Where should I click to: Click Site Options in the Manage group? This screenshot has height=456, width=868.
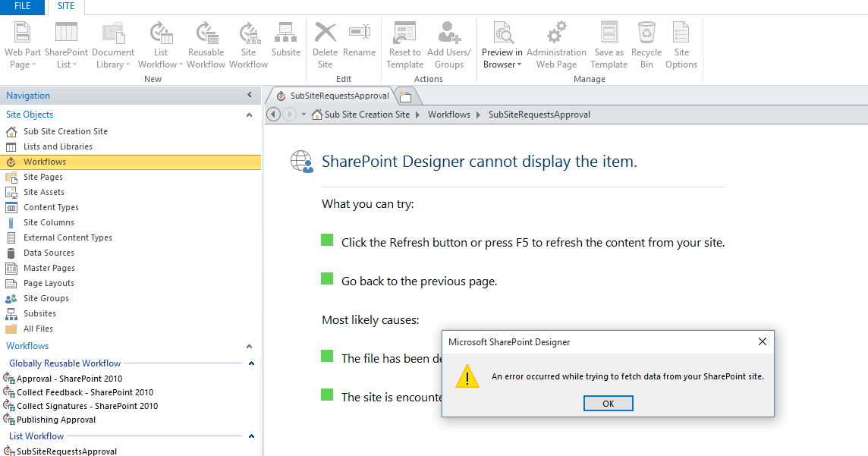click(x=681, y=42)
